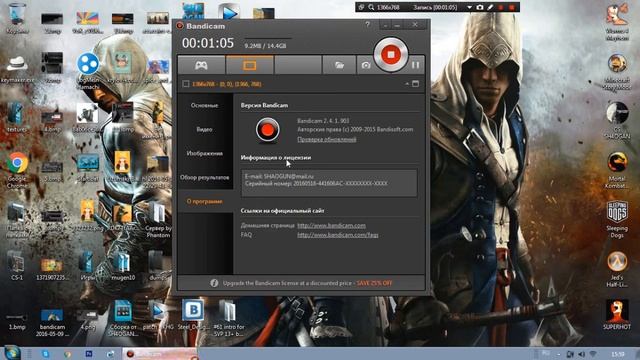Launch SUPERHOT from desktop
640x360 pixels.
pos(617,315)
